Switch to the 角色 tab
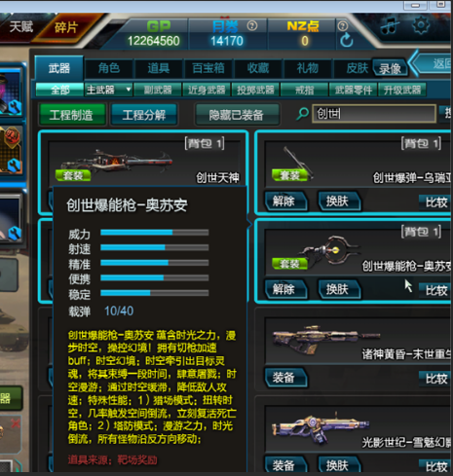Image resolution: width=453 pixels, height=476 pixels. (x=109, y=68)
